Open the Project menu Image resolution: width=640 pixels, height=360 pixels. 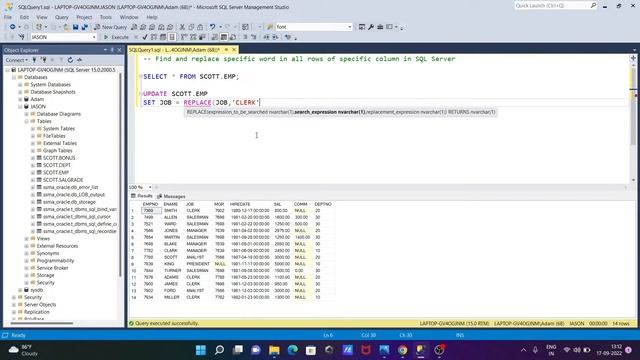click(84, 17)
